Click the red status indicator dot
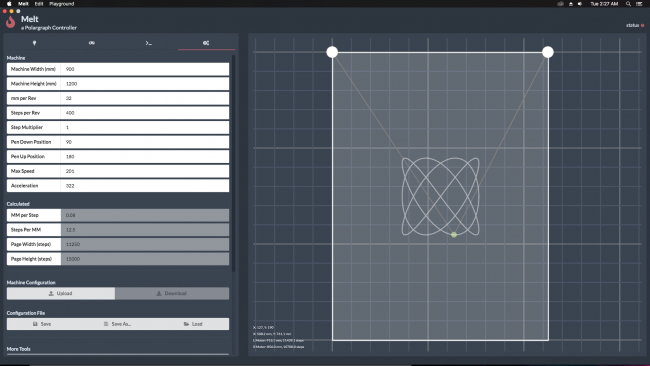Screen dimensions: 650x366 point(643,26)
